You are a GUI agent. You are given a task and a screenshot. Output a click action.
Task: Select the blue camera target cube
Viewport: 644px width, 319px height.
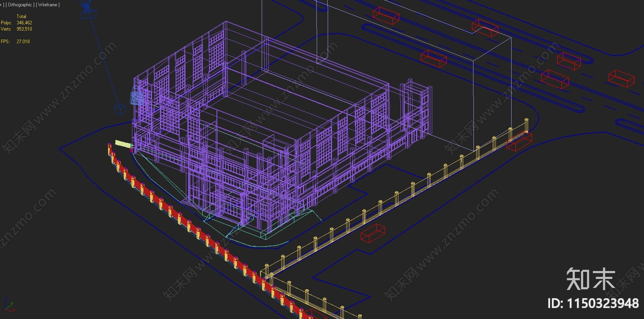click(120, 109)
